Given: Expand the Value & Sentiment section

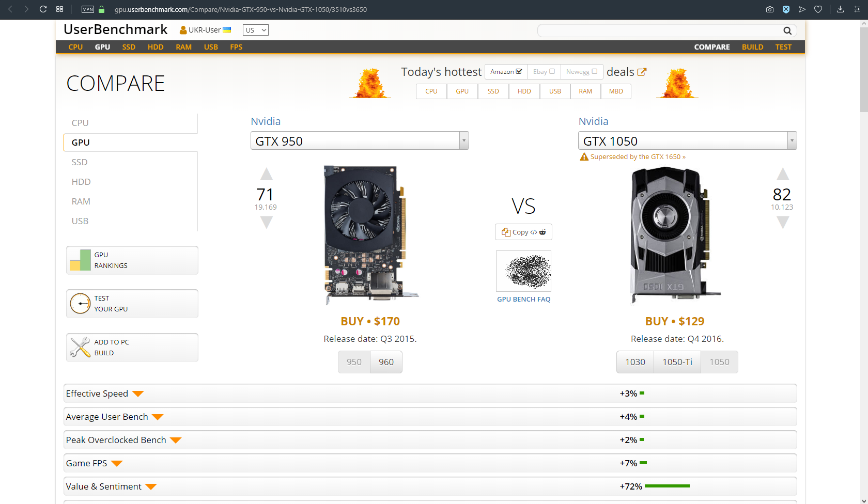Looking at the screenshot, I should click(151, 487).
